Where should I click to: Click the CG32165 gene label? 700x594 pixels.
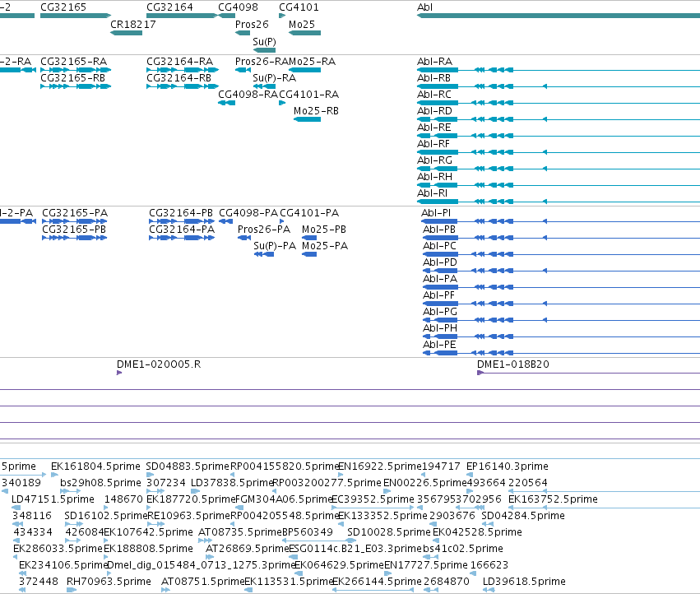pos(63,7)
